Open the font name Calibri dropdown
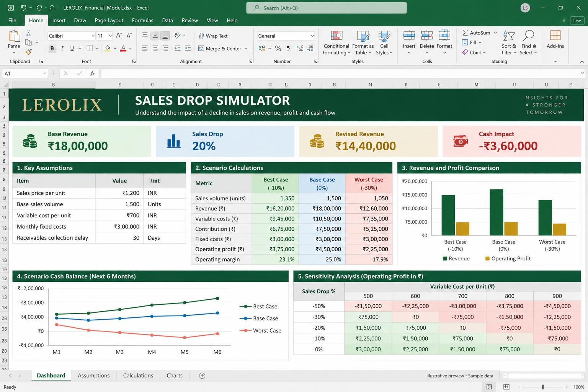This screenshot has width=588, height=392. click(93, 36)
